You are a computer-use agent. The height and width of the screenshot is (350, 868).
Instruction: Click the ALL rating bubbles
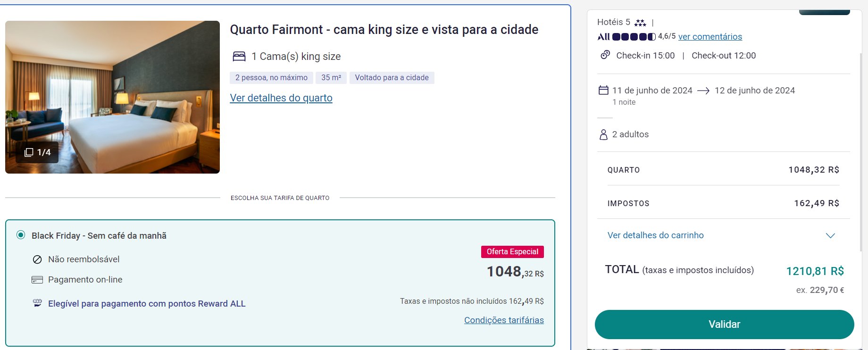[x=634, y=37]
